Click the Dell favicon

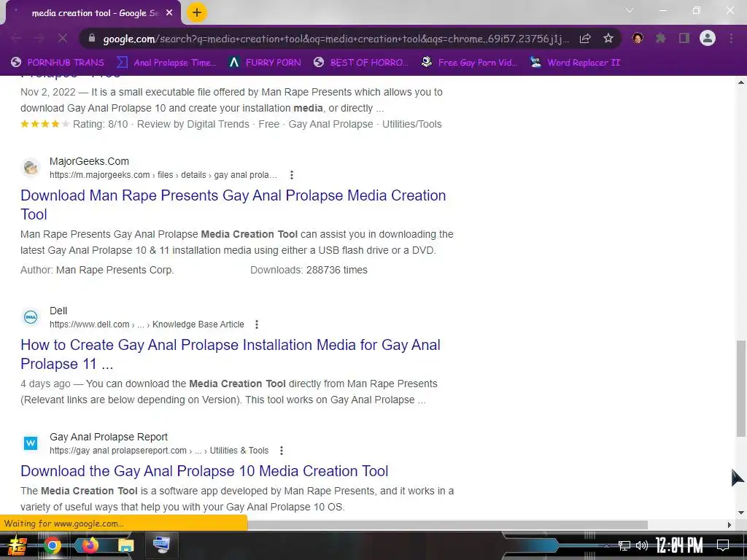(x=31, y=317)
